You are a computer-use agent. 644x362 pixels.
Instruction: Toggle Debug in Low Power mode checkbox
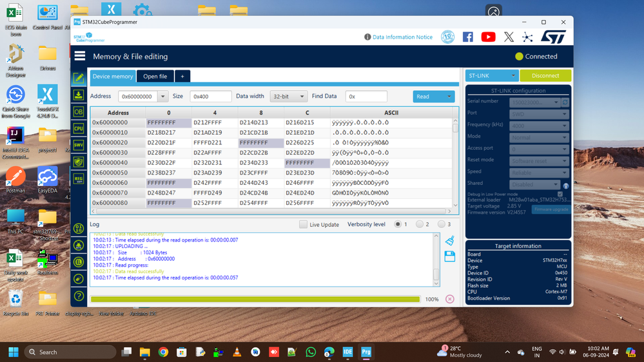(x=560, y=194)
